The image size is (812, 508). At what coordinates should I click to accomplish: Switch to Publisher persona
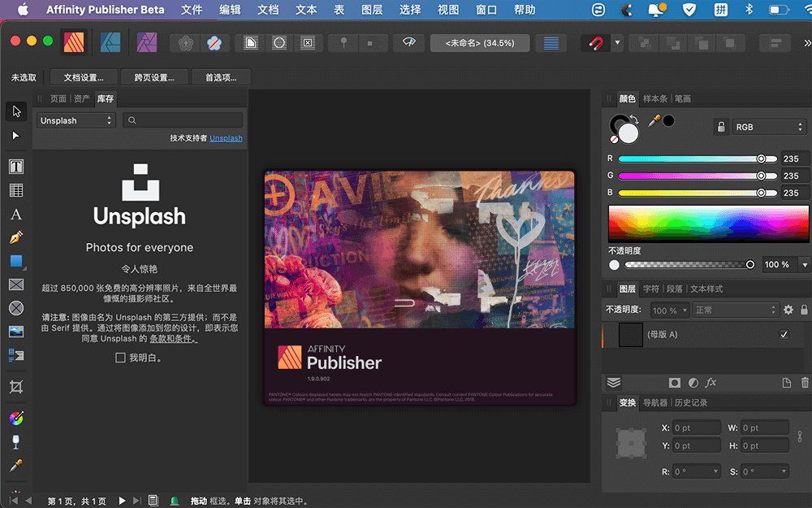[74, 42]
